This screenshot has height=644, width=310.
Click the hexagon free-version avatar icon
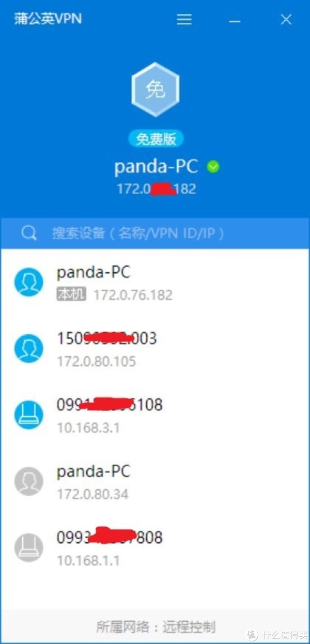pyautogui.click(x=156, y=91)
